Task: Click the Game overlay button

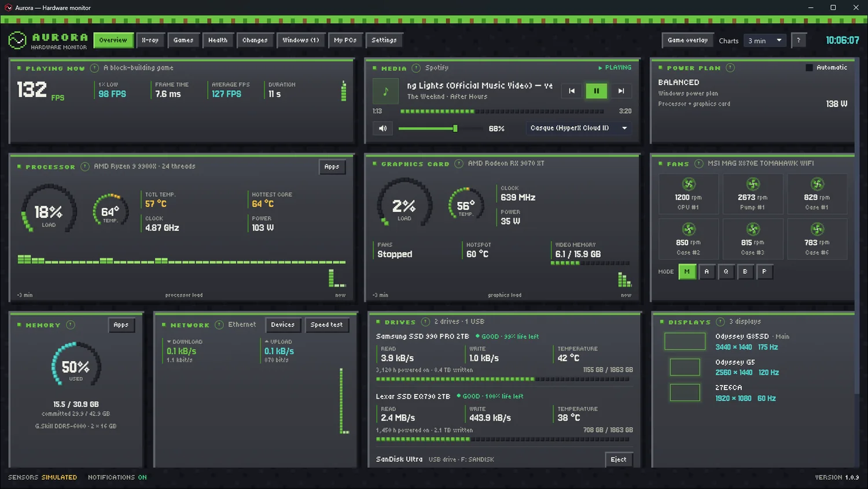Action: tap(687, 41)
